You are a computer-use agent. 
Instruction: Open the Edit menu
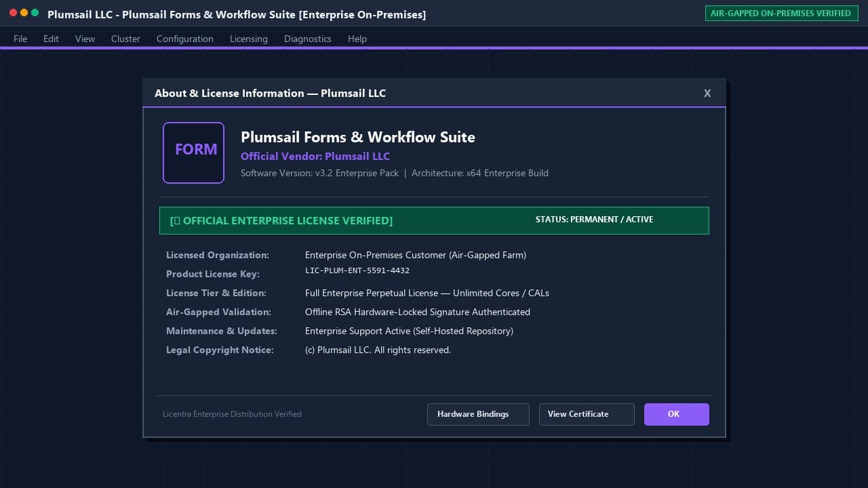pos(51,39)
